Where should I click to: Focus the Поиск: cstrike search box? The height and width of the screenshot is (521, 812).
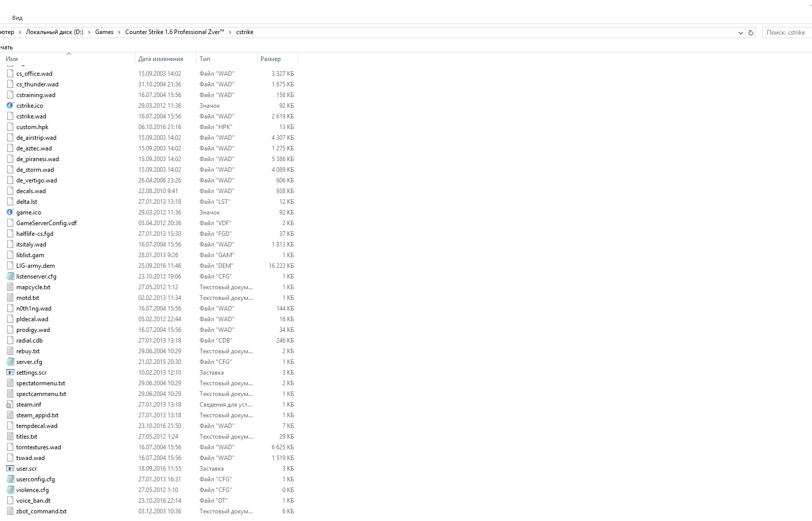(x=787, y=33)
